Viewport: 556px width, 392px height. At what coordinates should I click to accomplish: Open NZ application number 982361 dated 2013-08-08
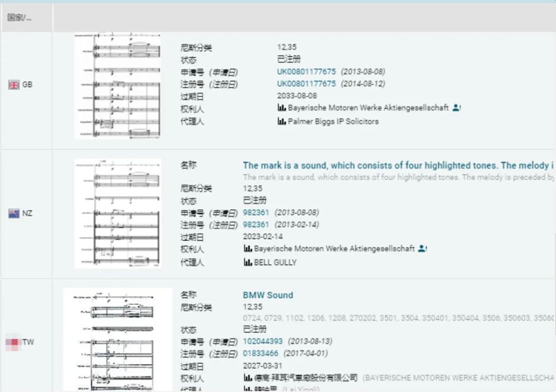[x=256, y=213]
